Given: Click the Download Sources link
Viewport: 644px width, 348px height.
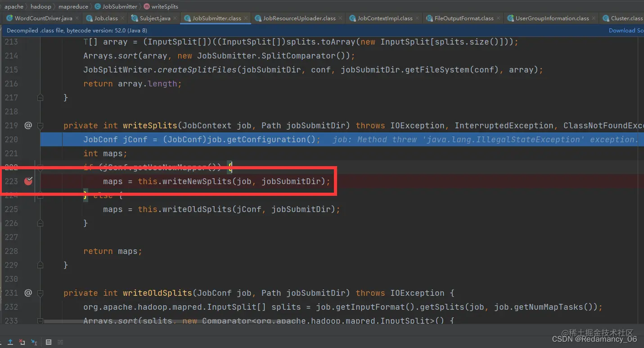Looking at the screenshot, I should (626, 31).
